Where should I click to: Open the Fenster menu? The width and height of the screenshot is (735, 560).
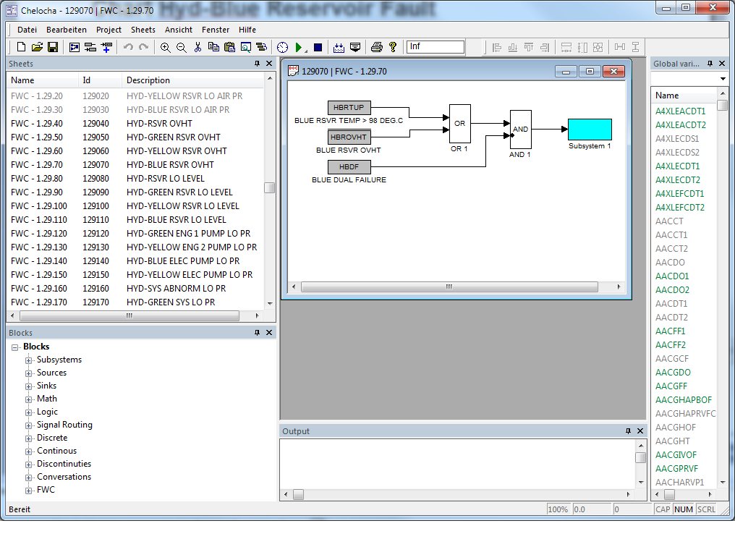coord(215,30)
